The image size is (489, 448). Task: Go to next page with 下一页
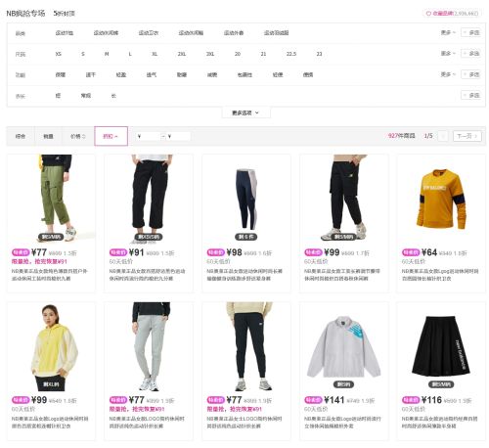pyautogui.click(x=467, y=136)
